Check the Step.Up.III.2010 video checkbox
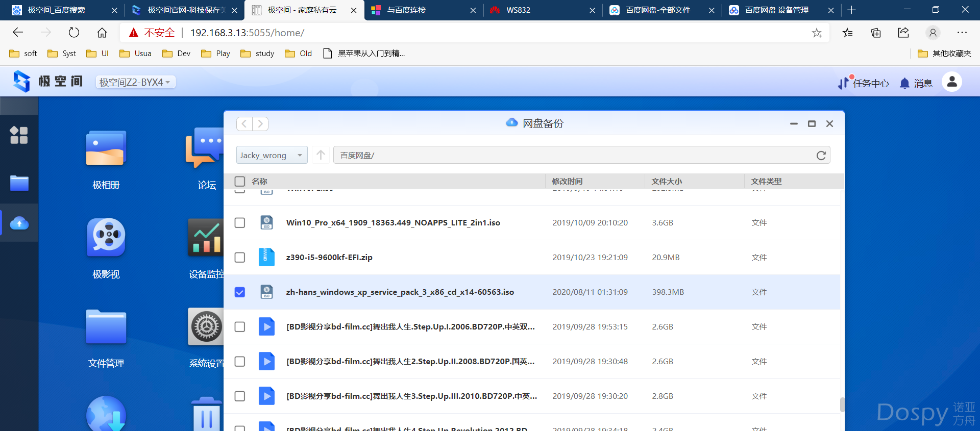The width and height of the screenshot is (980, 431). click(x=239, y=396)
